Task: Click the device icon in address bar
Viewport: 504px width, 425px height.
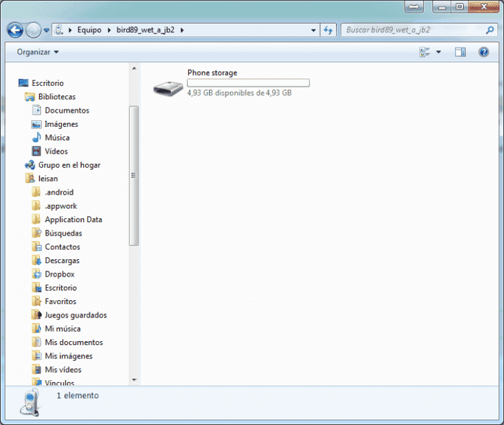Action: [59, 30]
